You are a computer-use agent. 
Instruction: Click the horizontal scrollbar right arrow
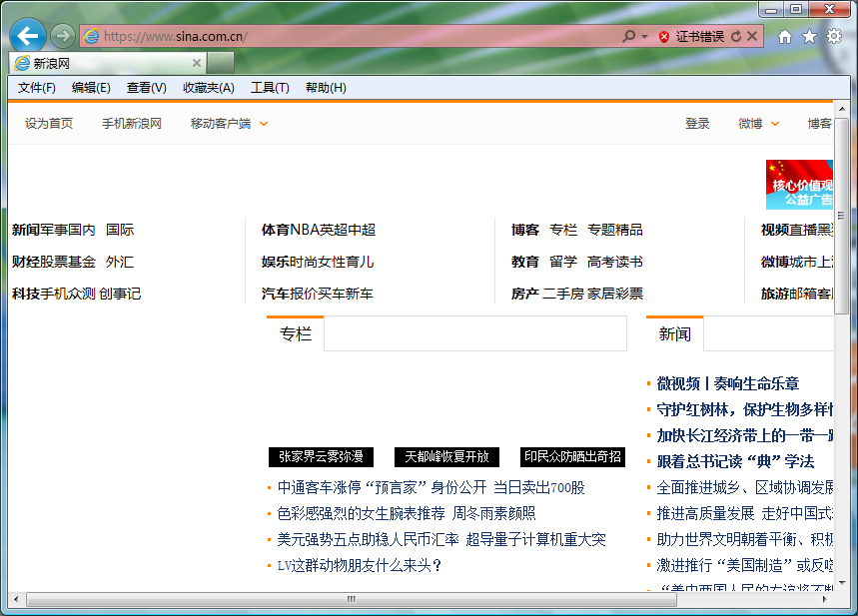(x=825, y=600)
